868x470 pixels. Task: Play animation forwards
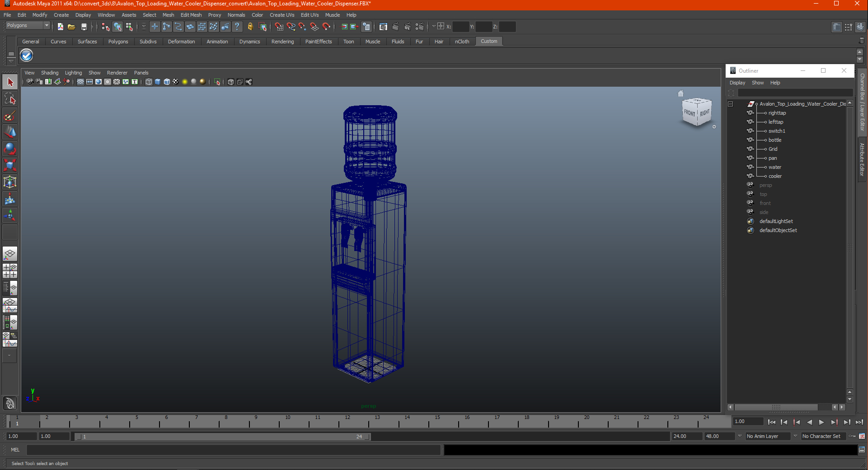point(821,422)
